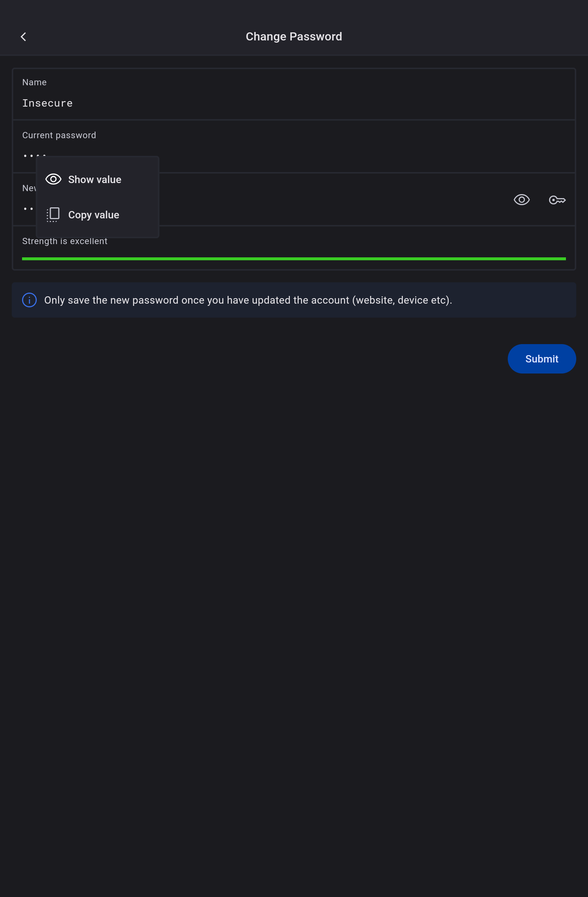
Task: Go back using the header chevron
Action: click(24, 36)
